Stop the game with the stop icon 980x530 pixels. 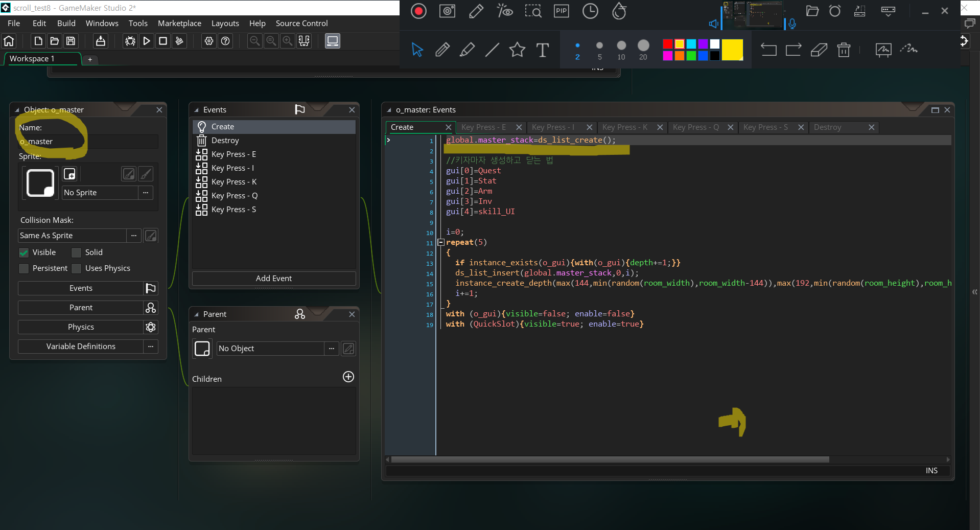coord(163,41)
